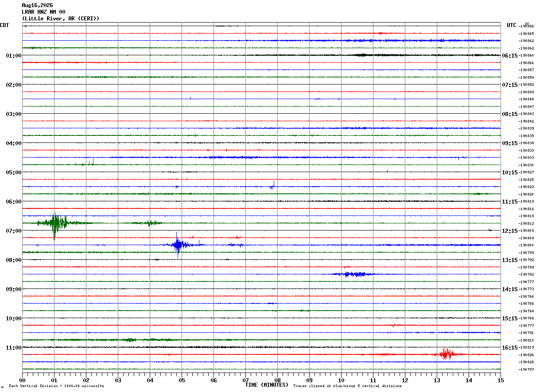The height and width of the screenshot is (392, 536).
Task: Click the 01:00 CDT time label
Action: coord(14,55)
